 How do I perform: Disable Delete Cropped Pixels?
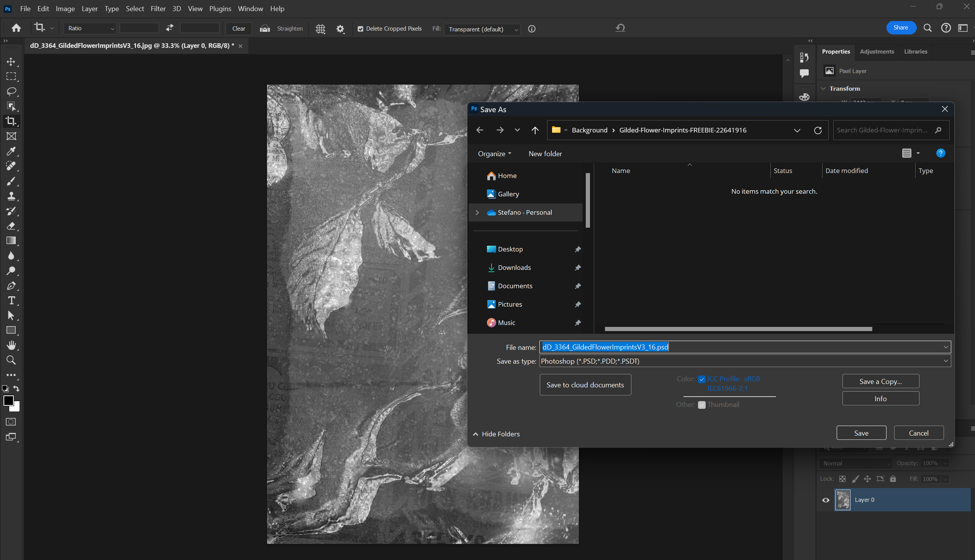pyautogui.click(x=361, y=28)
